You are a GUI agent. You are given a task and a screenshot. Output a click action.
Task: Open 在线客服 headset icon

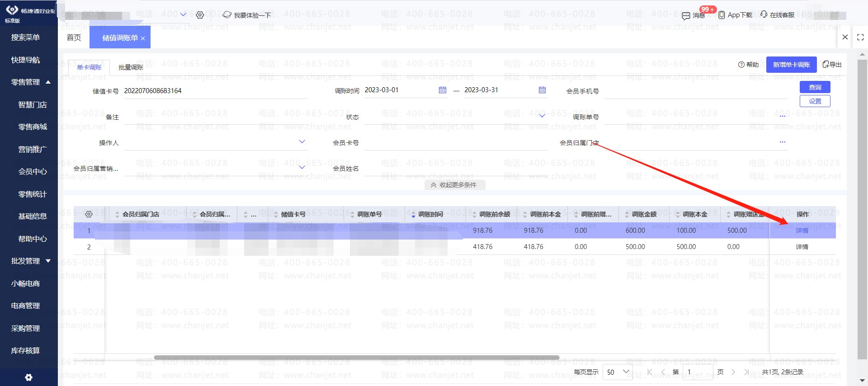tap(764, 14)
